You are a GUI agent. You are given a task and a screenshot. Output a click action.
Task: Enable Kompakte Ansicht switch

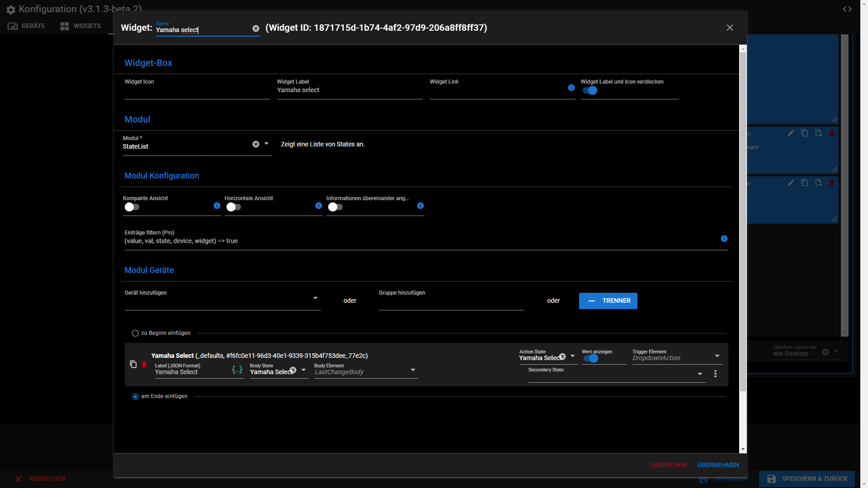pos(132,207)
